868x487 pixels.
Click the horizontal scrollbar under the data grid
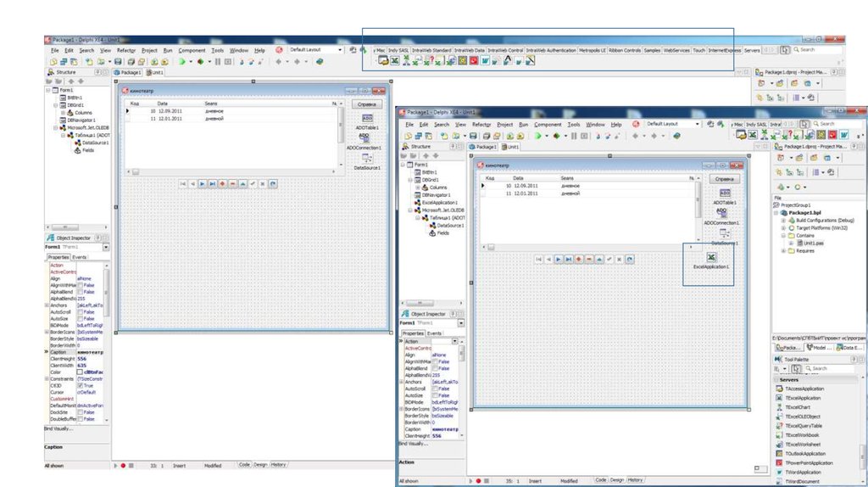[x=585, y=247]
